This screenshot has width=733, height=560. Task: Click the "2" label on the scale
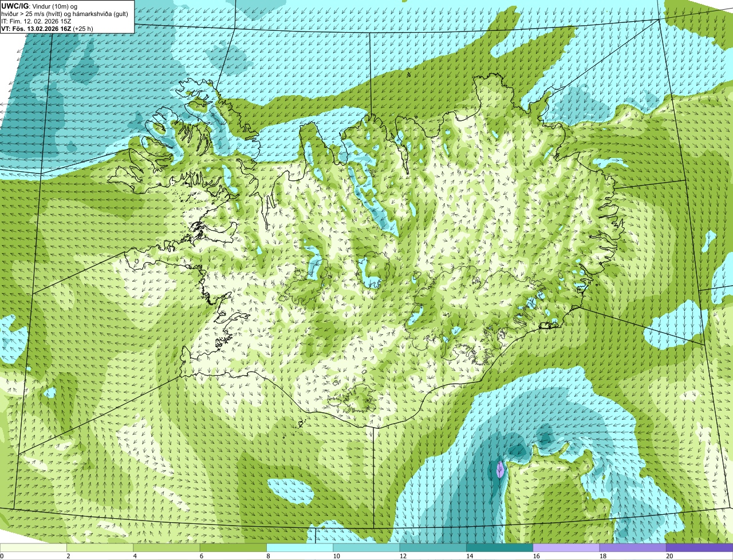pyautogui.click(x=68, y=556)
